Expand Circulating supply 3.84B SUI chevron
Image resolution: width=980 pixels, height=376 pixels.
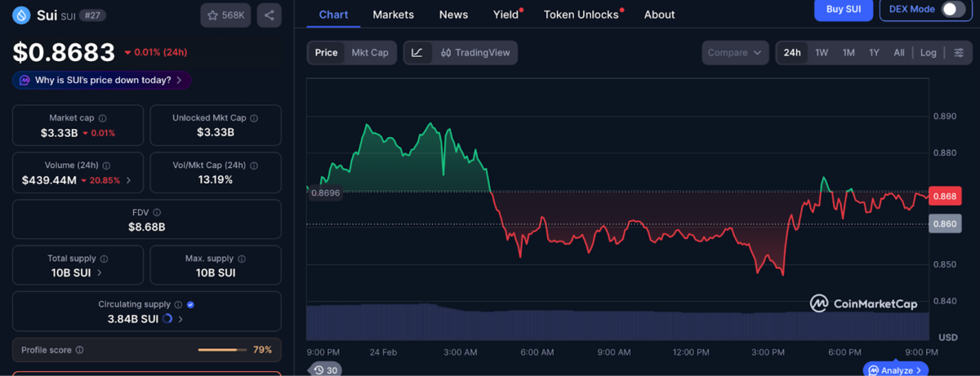180,319
